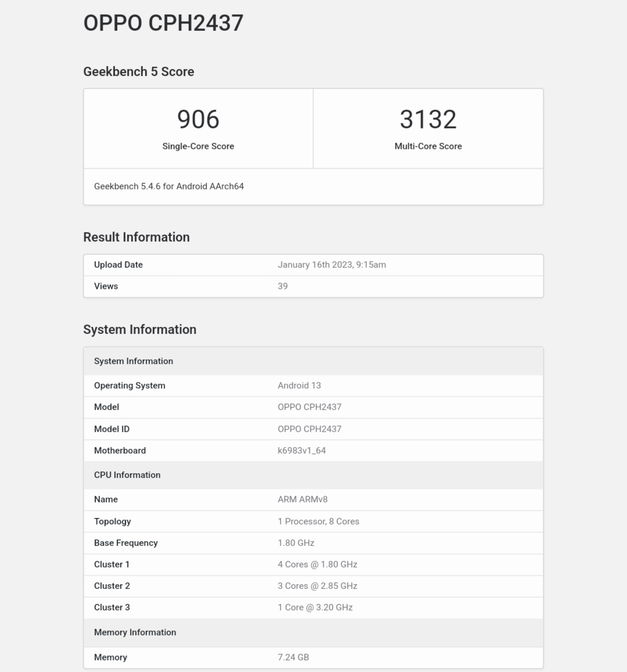Click the OPPO CPH2437 value in Model row
The height and width of the screenshot is (672, 627).
pyautogui.click(x=310, y=407)
